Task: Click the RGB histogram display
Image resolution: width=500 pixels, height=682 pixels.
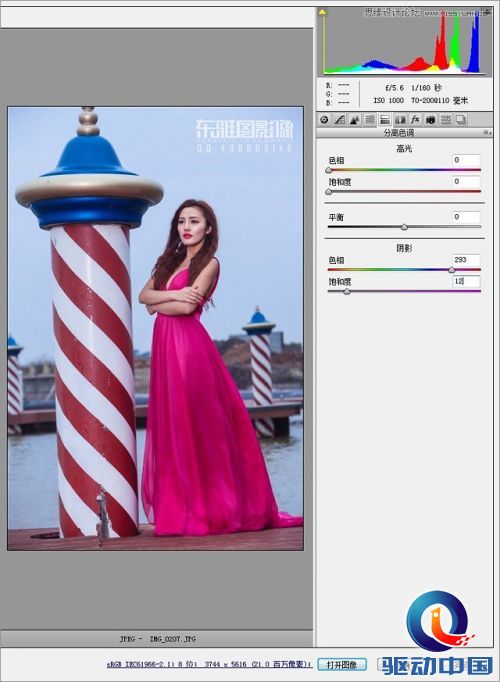Action: tap(404, 42)
